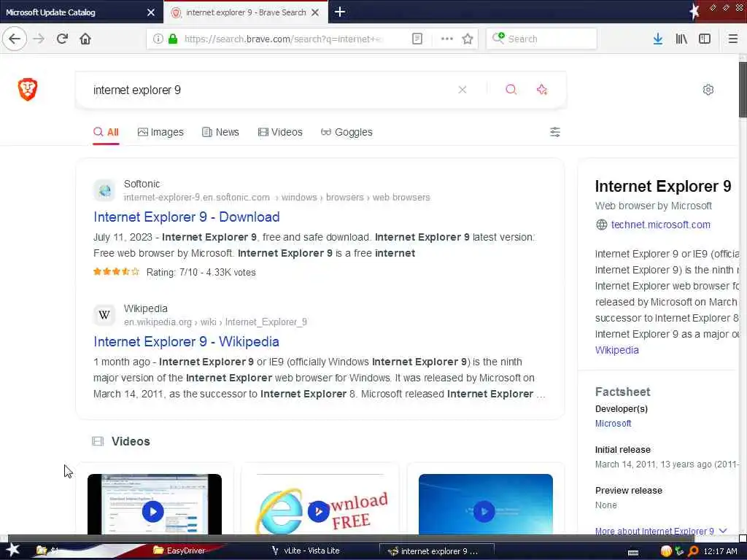Expand More about Internet Explorer 9
Screen dimensions: 747x560
coord(660,531)
